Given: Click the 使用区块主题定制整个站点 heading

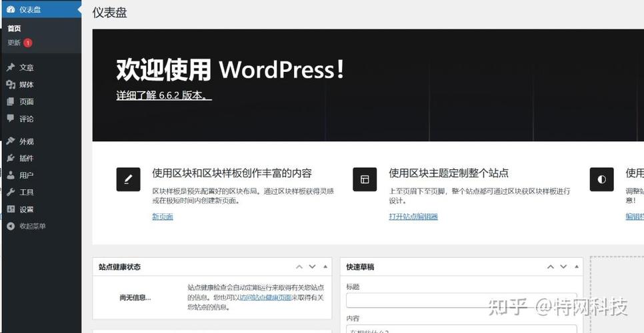Looking at the screenshot, I should click(449, 173).
